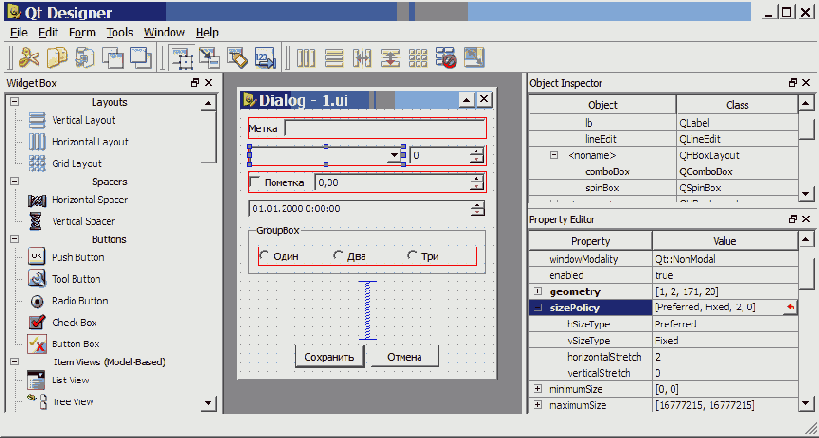Open the combo box dropdown in the dialog

393,156
